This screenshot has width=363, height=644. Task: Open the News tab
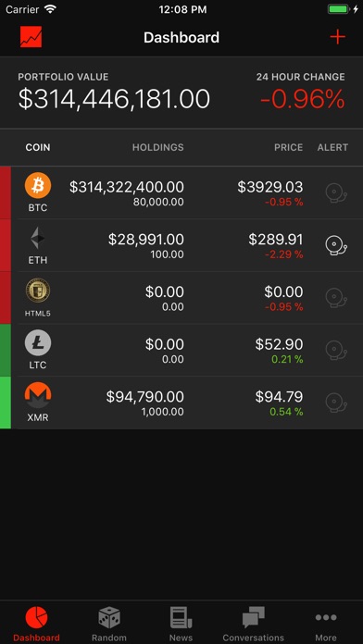[x=181, y=624]
